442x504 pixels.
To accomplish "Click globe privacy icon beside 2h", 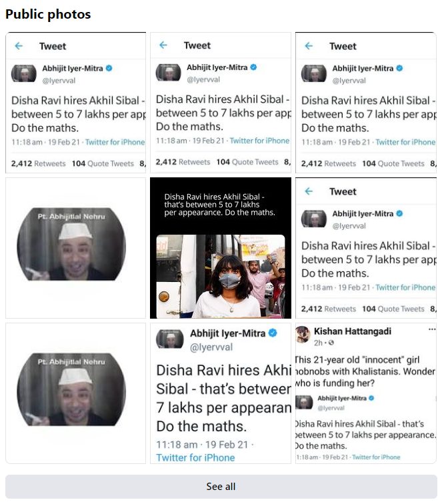I will click(x=331, y=343).
